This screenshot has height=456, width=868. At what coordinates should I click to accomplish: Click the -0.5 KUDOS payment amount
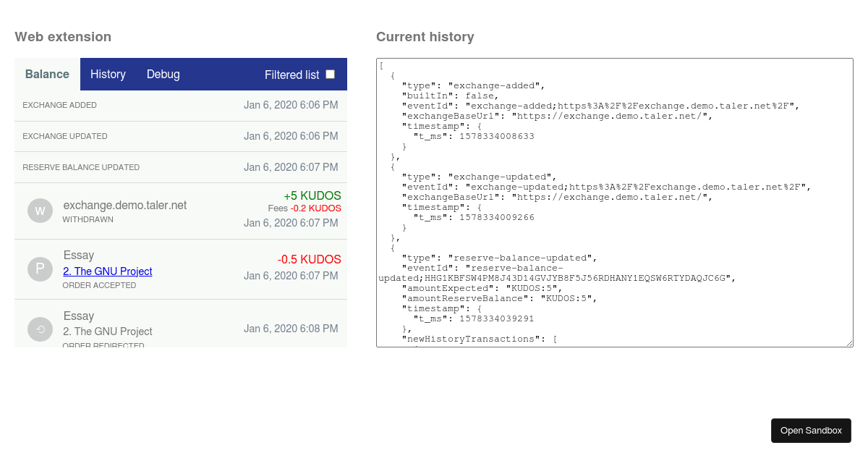pos(309,259)
